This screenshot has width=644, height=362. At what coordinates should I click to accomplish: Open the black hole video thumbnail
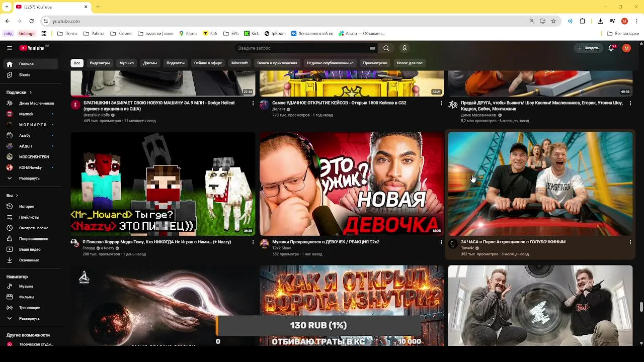click(163, 306)
